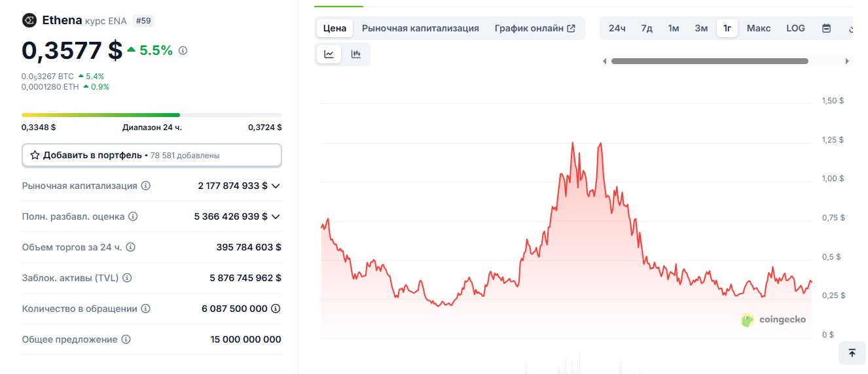Click the Диапазон 24 ч. label

(152, 127)
